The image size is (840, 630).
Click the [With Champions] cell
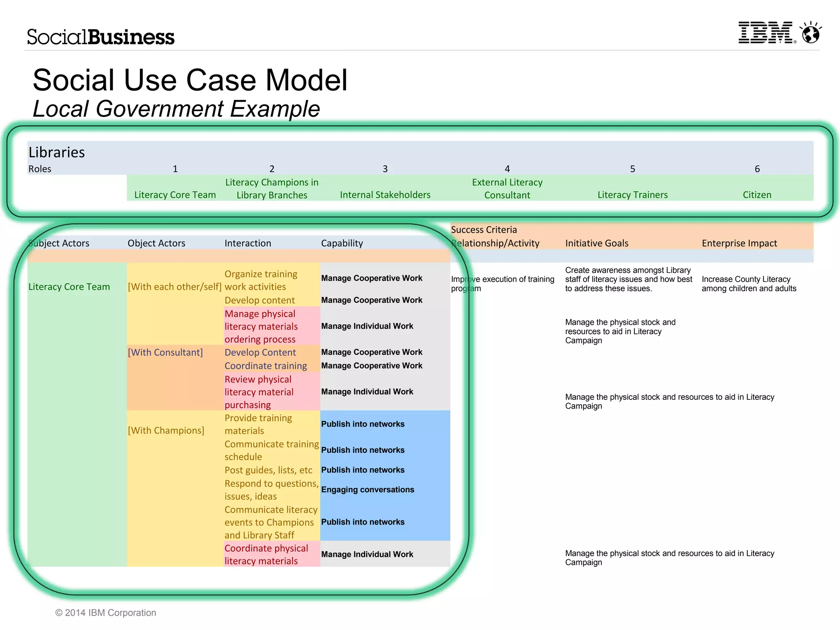[166, 430]
